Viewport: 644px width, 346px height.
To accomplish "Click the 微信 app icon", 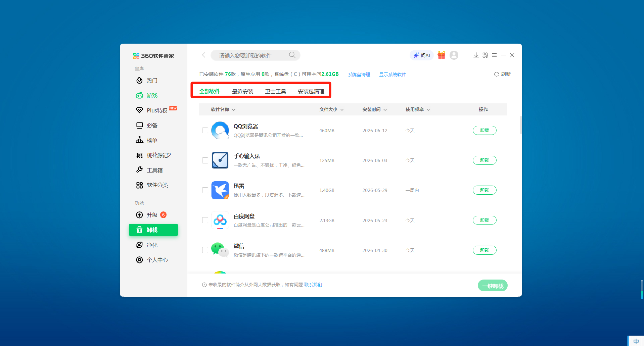I will [220, 250].
